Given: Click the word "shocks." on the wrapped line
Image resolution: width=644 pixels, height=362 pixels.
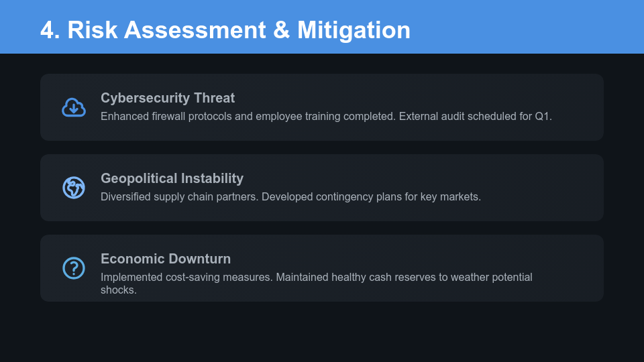Looking at the screenshot, I should (x=119, y=290).
